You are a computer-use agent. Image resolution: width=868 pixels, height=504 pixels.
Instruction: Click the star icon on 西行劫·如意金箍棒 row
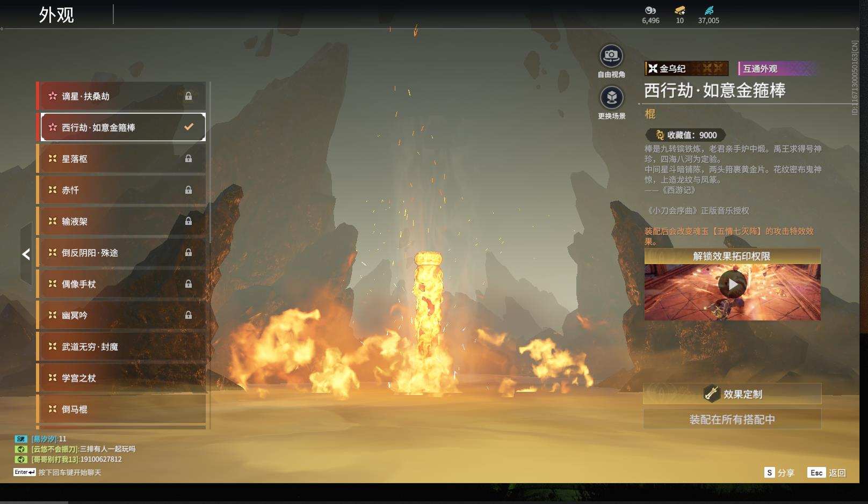pyautogui.click(x=53, y=127)
